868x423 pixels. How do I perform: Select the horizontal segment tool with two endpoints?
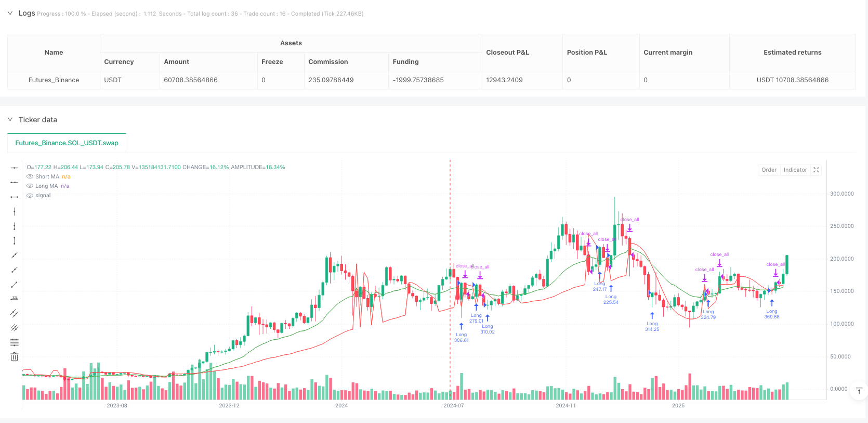point(15,197)
